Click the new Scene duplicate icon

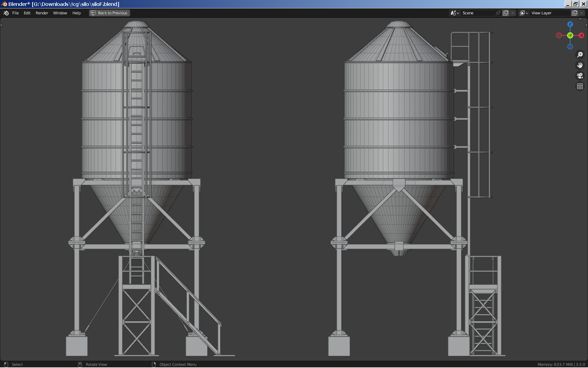[505, 13]
